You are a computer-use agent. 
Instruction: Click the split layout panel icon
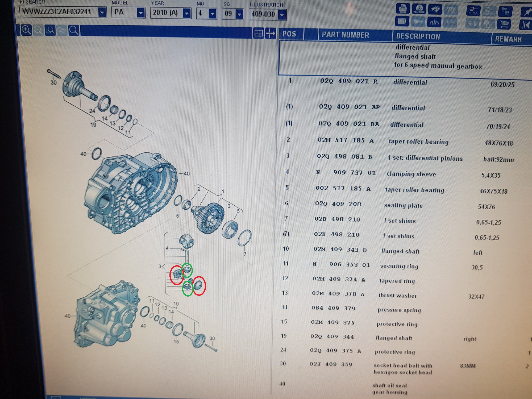point(258,33)
